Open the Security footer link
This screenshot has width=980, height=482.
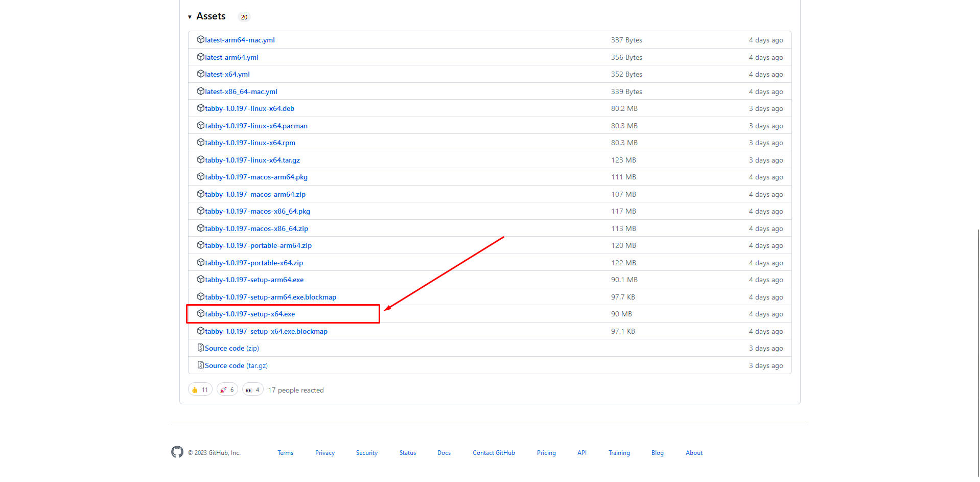367,453
